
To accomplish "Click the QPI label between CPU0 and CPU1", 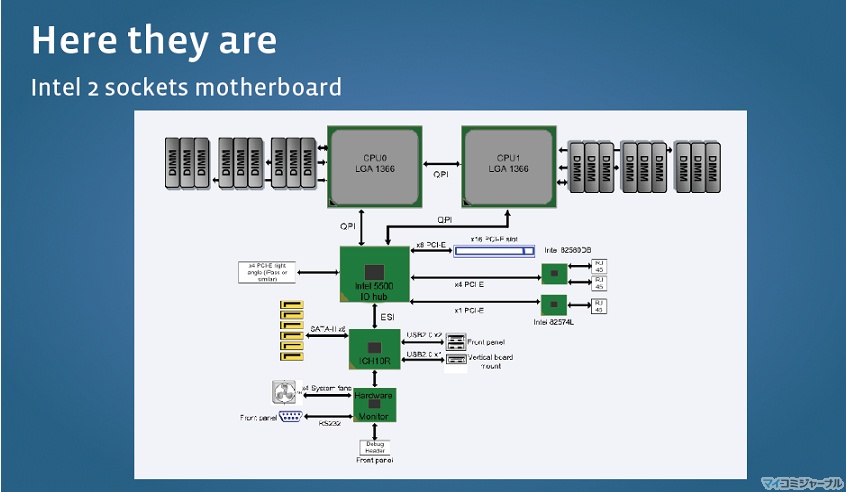I will coord(441,175).
